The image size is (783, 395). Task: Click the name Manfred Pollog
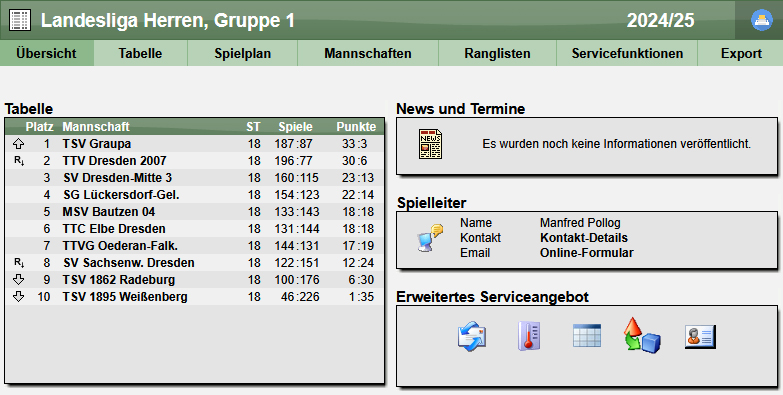pos(580,223)
